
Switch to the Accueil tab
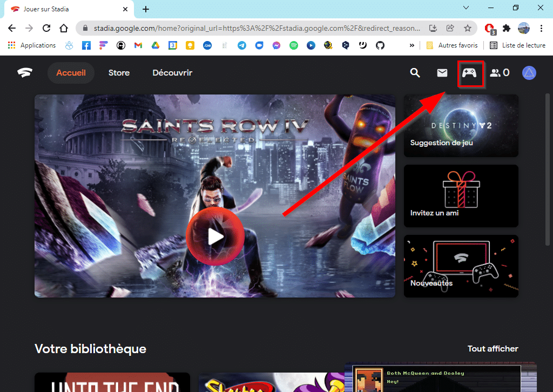[x=71, y=73]
